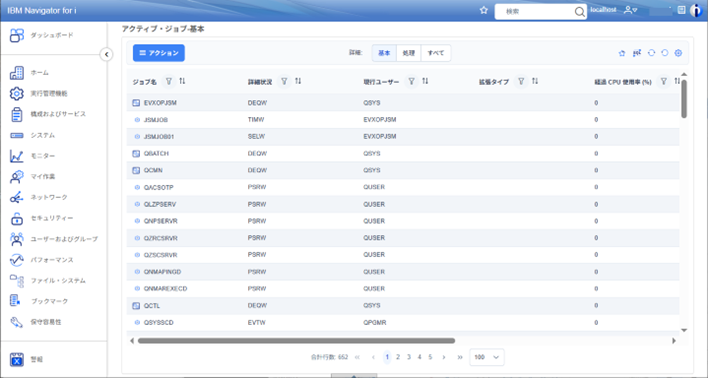Screen dimensions: 708x378
Task: Collapse the left sidebar with chevron button
Action: [106, 54]
